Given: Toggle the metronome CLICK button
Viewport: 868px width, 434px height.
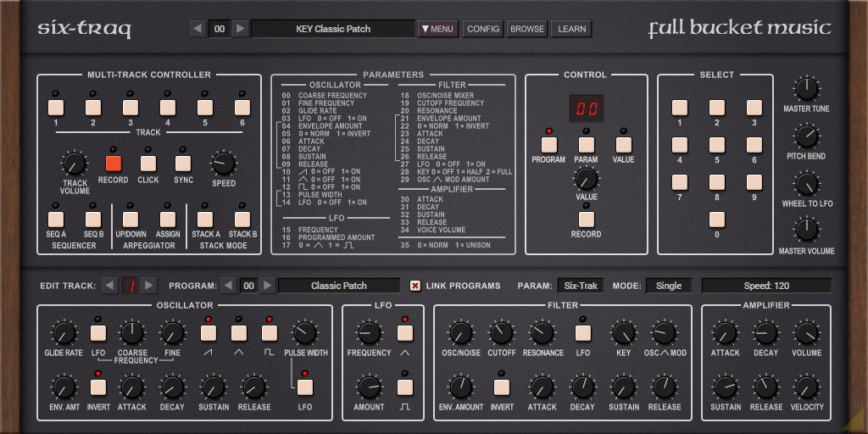Looking at the screenshot, I should tap(148, 164).
